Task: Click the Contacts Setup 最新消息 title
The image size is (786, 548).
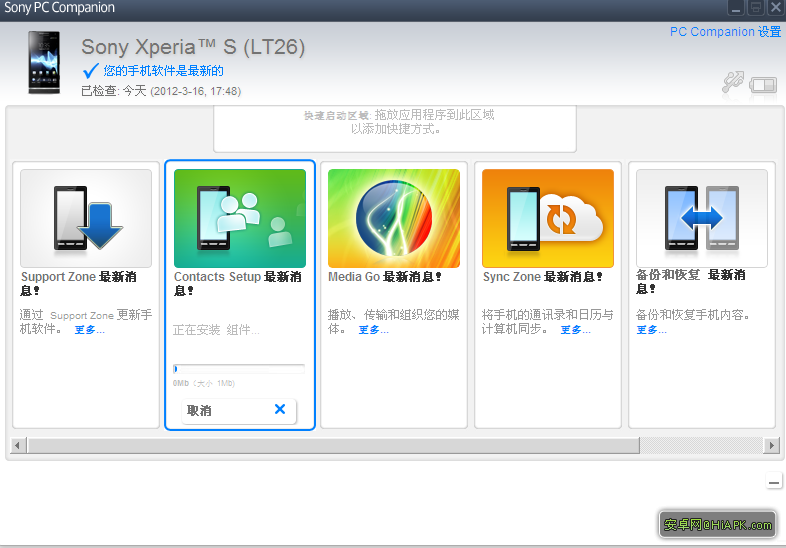Action: point(237,283)
